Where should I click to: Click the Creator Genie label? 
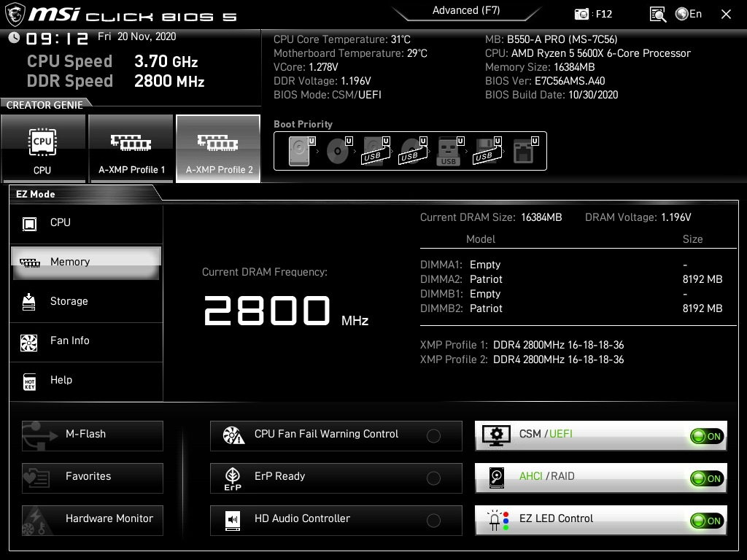coord(44,105)
